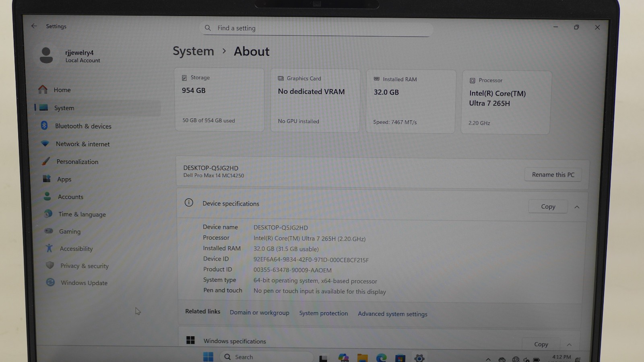Open File Explorer from taskbar
The width and height of the screenshot is (644, 362).
(x=362, y=358)
